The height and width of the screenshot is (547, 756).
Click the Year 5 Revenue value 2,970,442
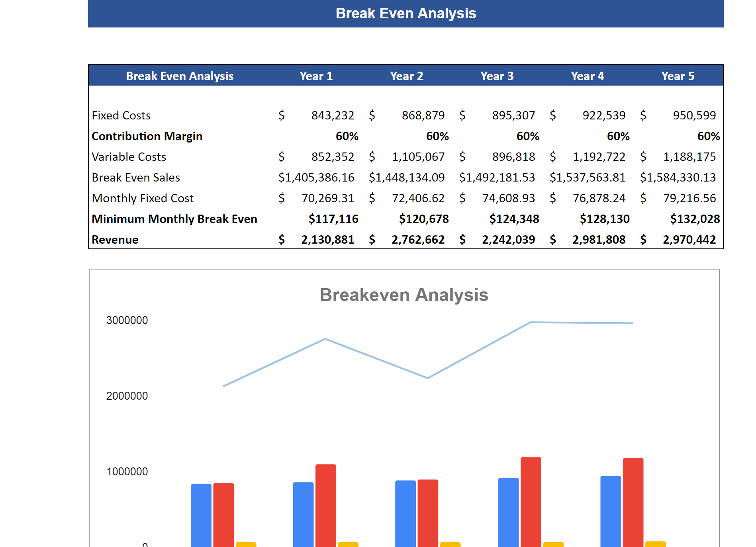tap(689, 239)
